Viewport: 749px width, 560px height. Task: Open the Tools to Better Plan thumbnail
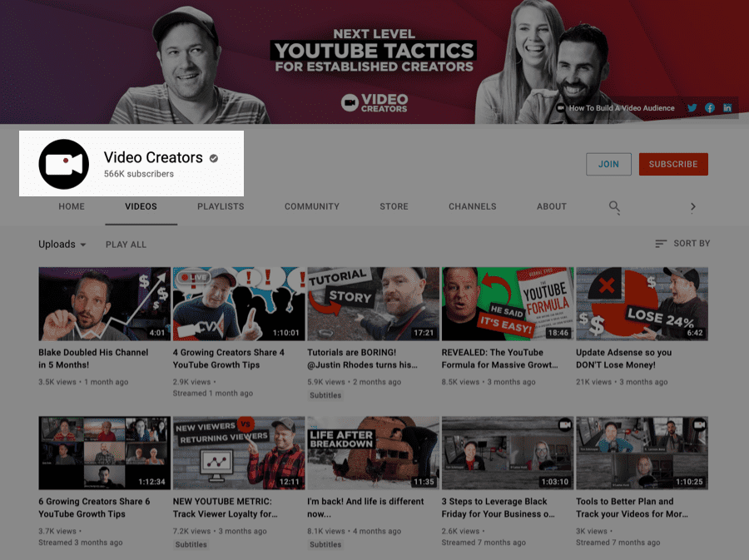[x=642, y=453]
